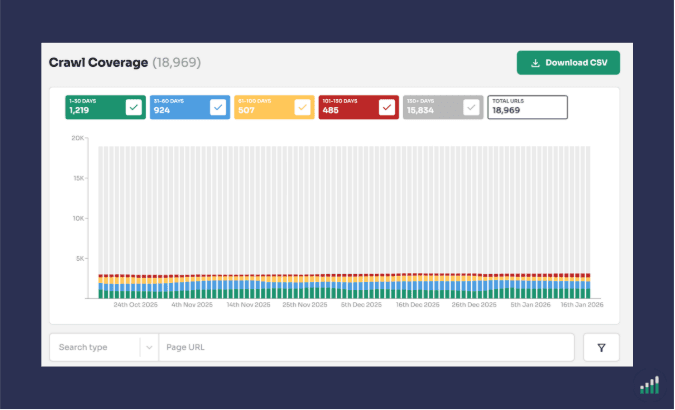Viewport: 675px width, 410px height.
Task: Click the 5th Dec 2025 axis label
Action: coord(361,305)
